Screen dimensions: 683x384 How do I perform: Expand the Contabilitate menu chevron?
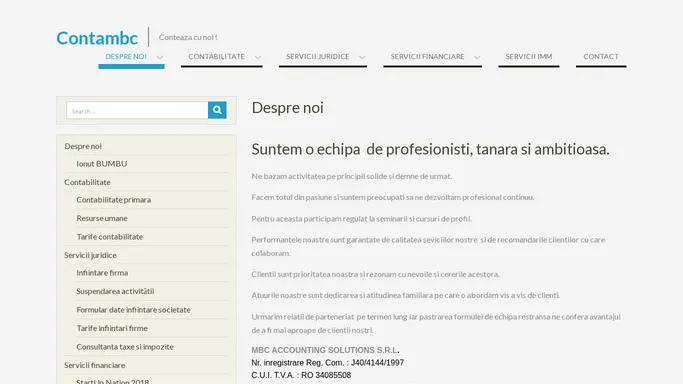point(258,57)
